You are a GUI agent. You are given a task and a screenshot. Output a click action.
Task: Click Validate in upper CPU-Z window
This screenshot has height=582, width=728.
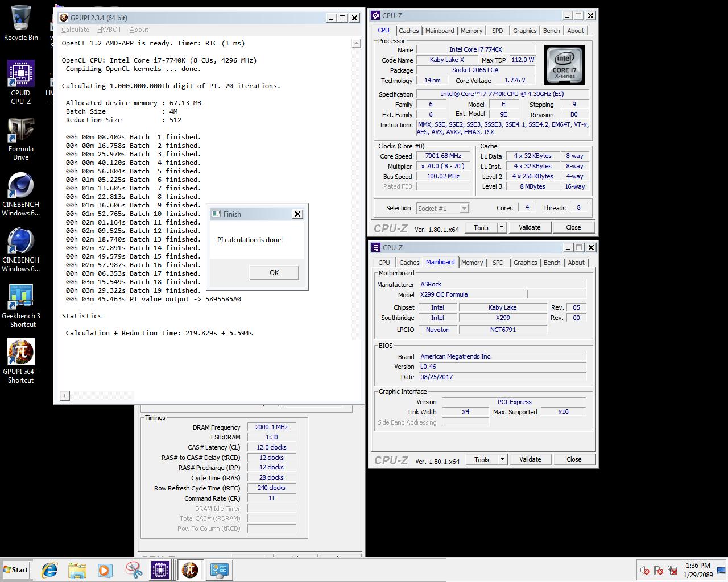pyautogui.click(x=530, y=227)
